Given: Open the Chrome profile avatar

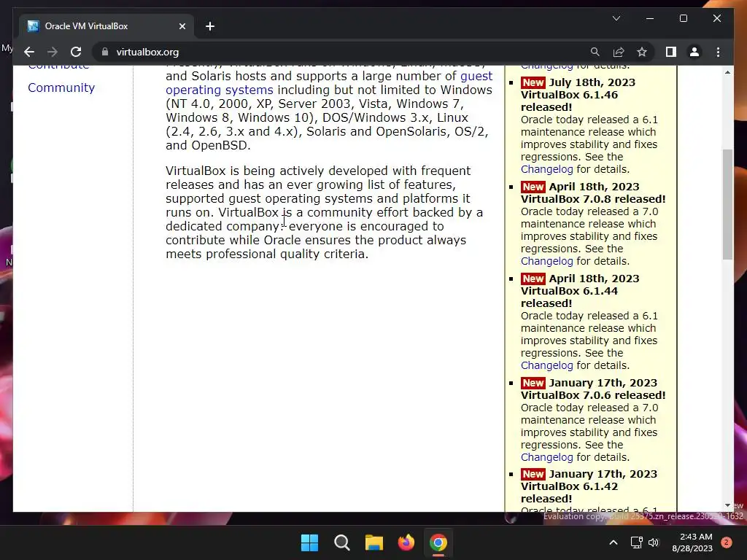Looking at the screenshot, I should [694, 52].
